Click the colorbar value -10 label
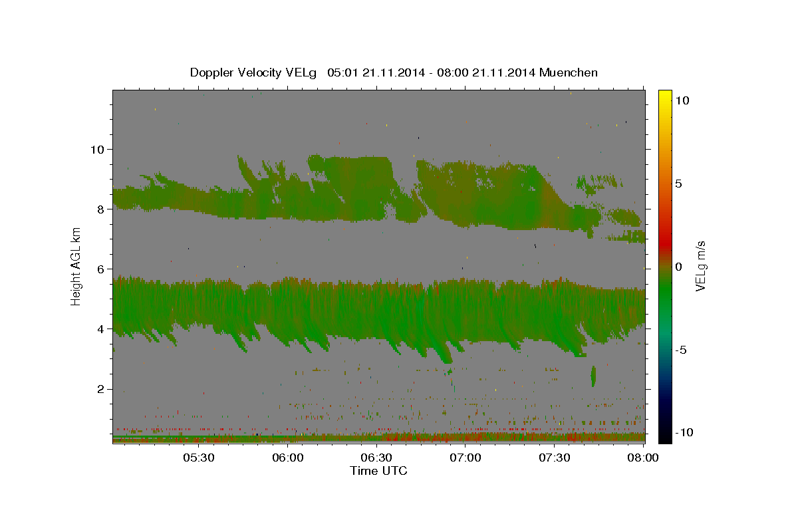The height and width of the screenshot is (532, 798). pyautogui.click(x=684, y=432)
